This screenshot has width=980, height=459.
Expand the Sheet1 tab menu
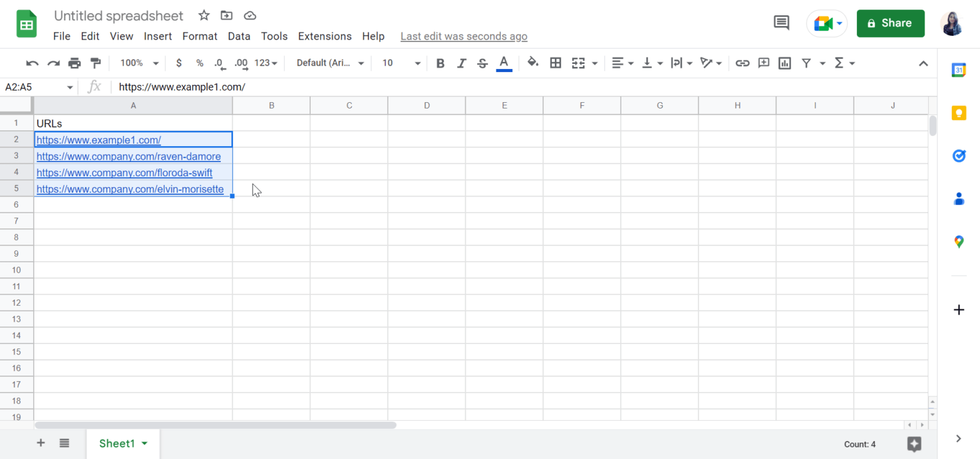[x=144, y=443]
